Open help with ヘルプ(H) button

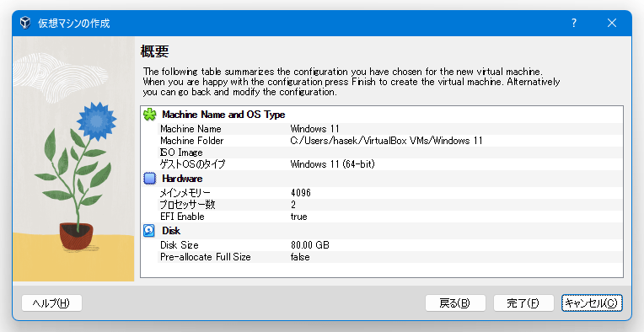coord(51,303)
